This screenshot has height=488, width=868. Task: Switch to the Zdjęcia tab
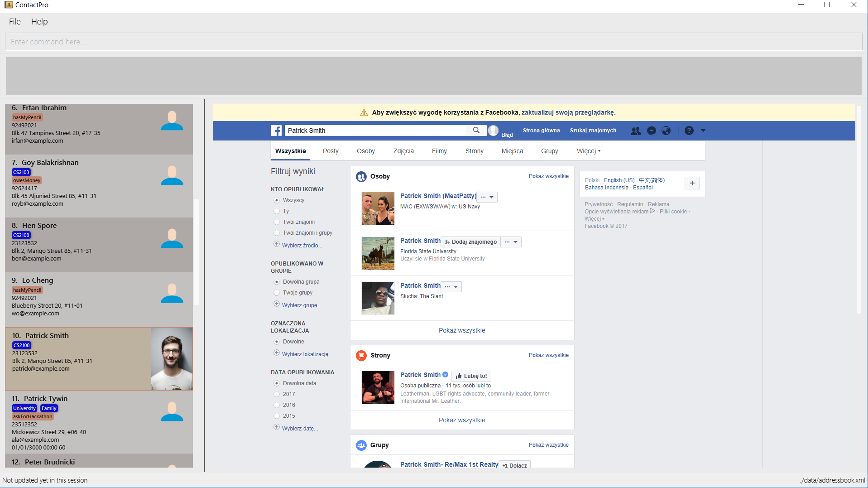pyautogui.click(x=403, y=151)
